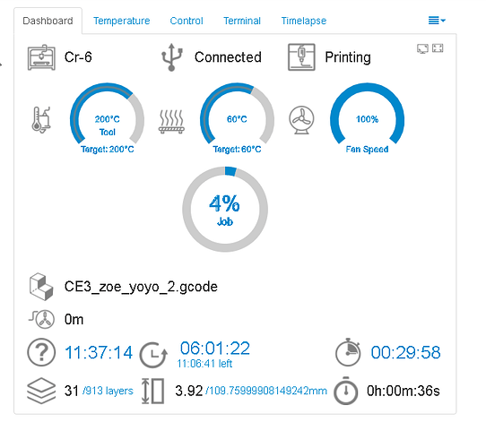Click the layers stack icon
Viewport: 486px width, 448px height.
(x=41, y=391)
